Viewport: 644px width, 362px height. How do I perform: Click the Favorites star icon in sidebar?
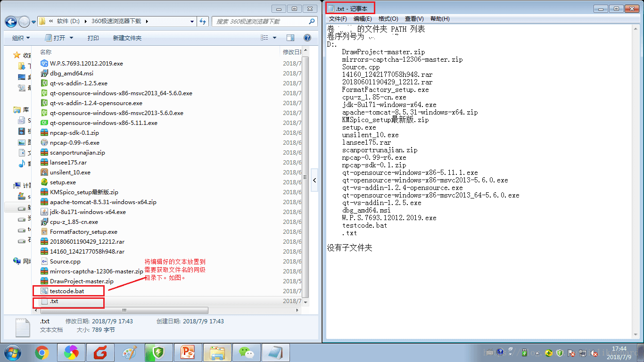coord(17,55)
